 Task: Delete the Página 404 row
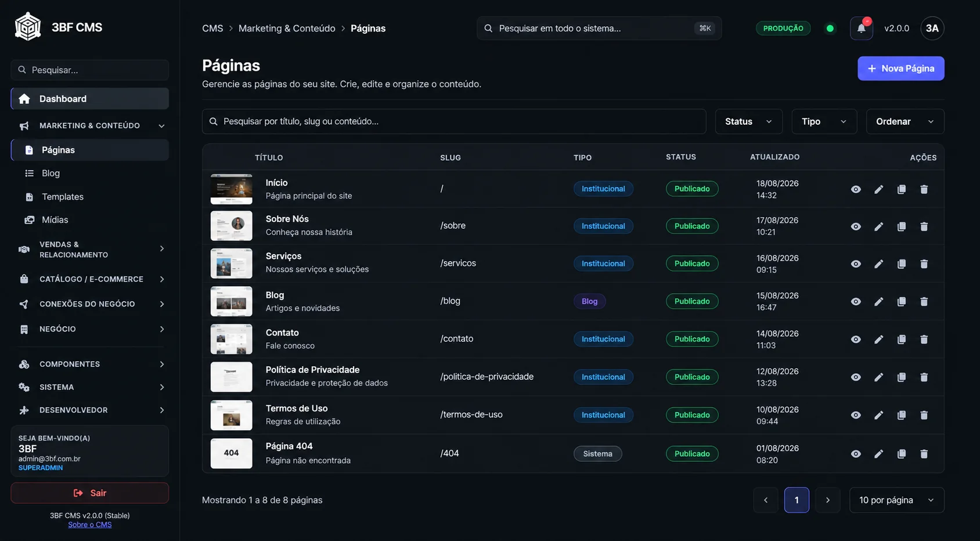point(924,454)
